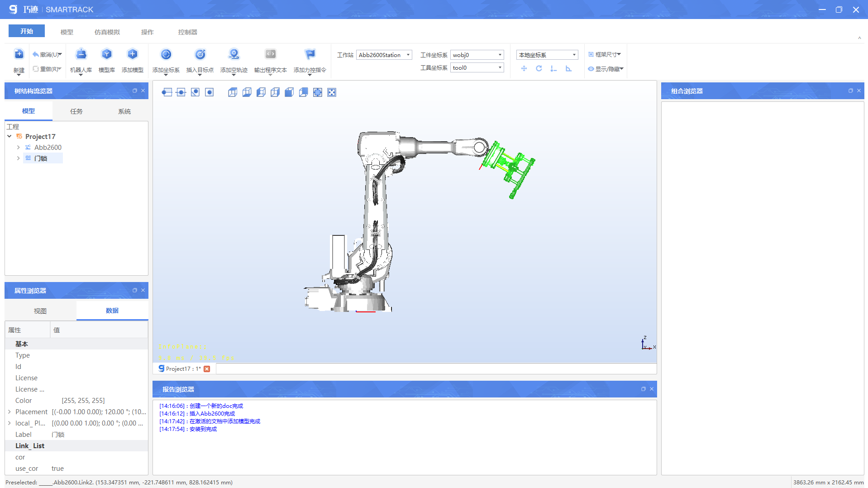
Task: Switch to the 控制器 ribbon tab
Action: pyautogui.click(x=188, y=32)
